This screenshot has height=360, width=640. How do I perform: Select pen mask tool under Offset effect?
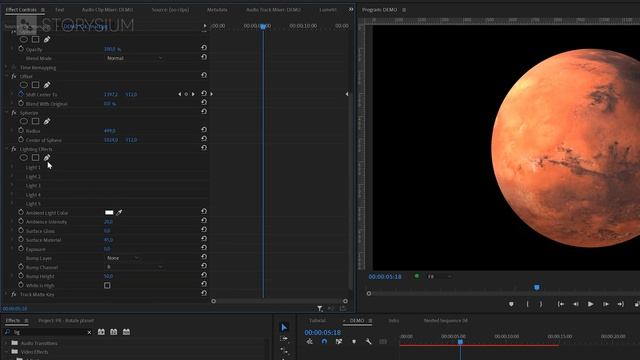47,85
